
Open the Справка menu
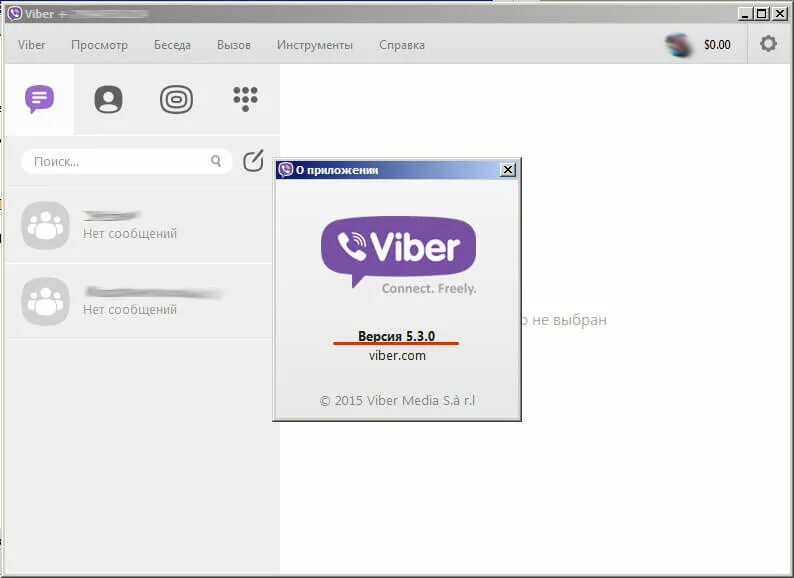(402, 45)
